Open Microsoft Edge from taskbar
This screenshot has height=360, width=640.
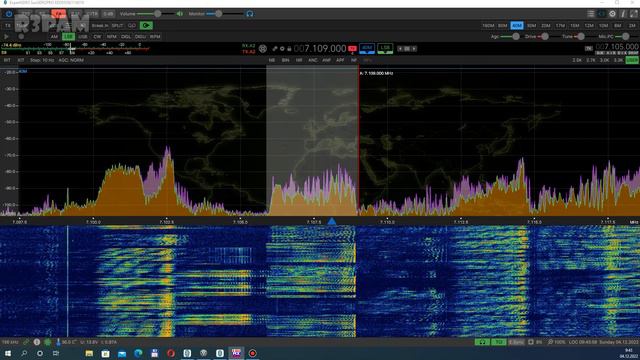click(138, 353)
